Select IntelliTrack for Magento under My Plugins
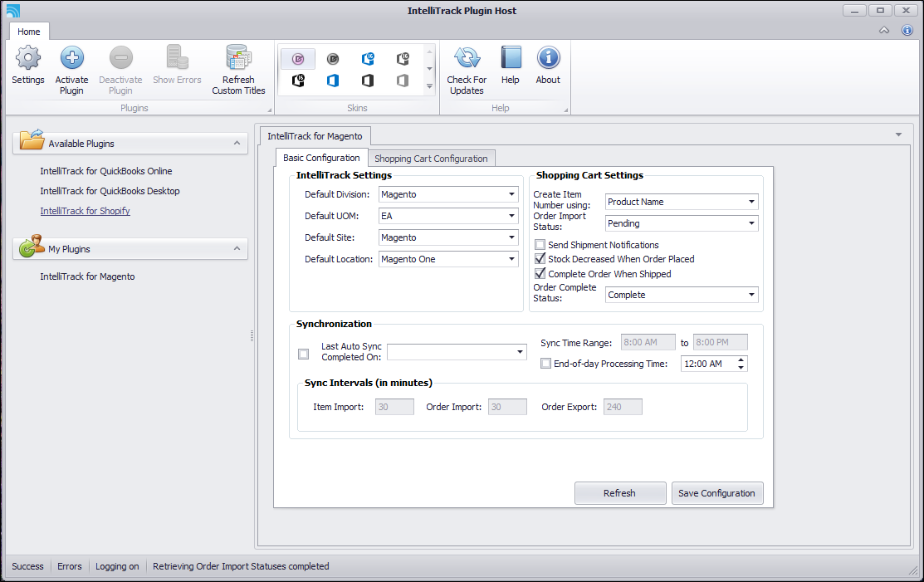Screen dimensions: 924x582 87,276
